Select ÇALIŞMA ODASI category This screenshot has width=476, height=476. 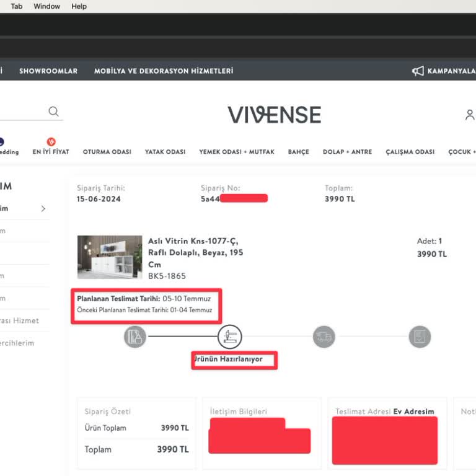pyautogui.click(x=410, y=152)
